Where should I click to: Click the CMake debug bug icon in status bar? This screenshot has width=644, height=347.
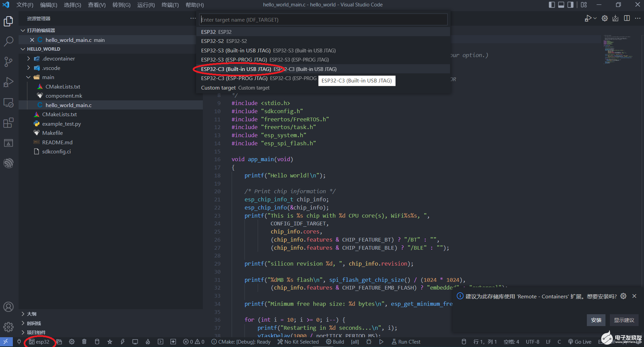click(x=369, y=342)
